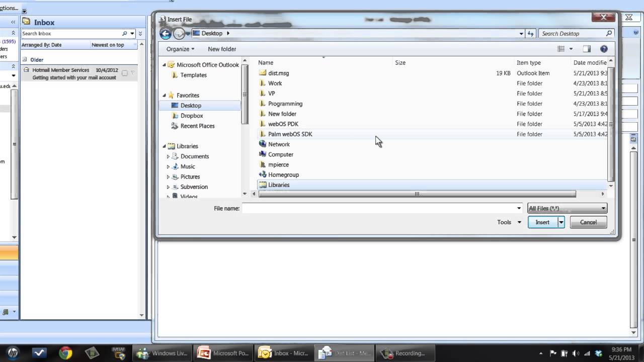Click the HP start button

coord(13,353)
